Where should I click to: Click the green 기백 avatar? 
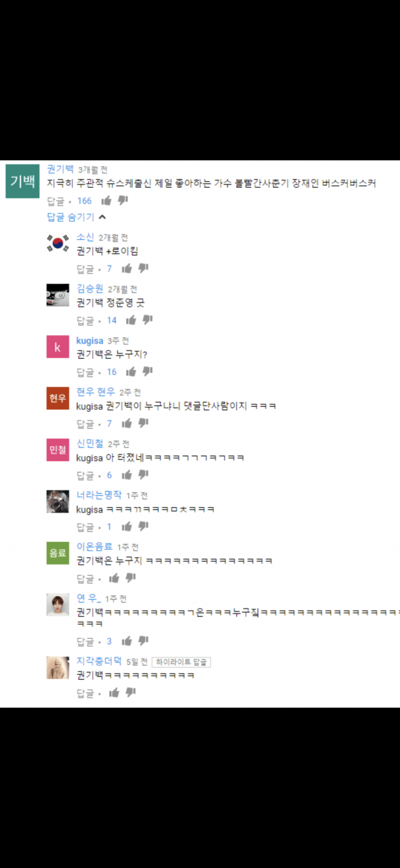point(23,181)
